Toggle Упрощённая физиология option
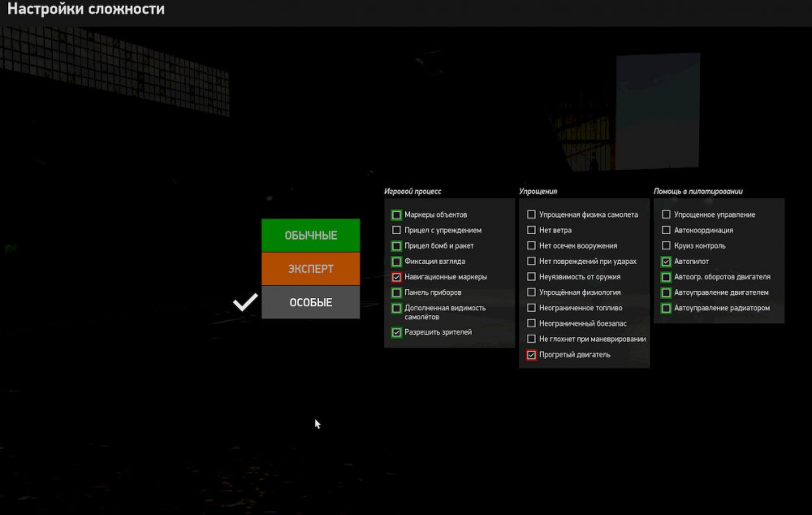 pos(531,292)
